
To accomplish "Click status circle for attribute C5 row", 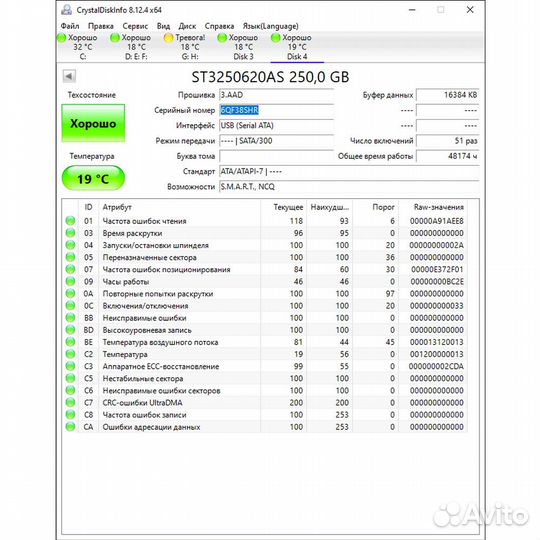I will 70,378.
